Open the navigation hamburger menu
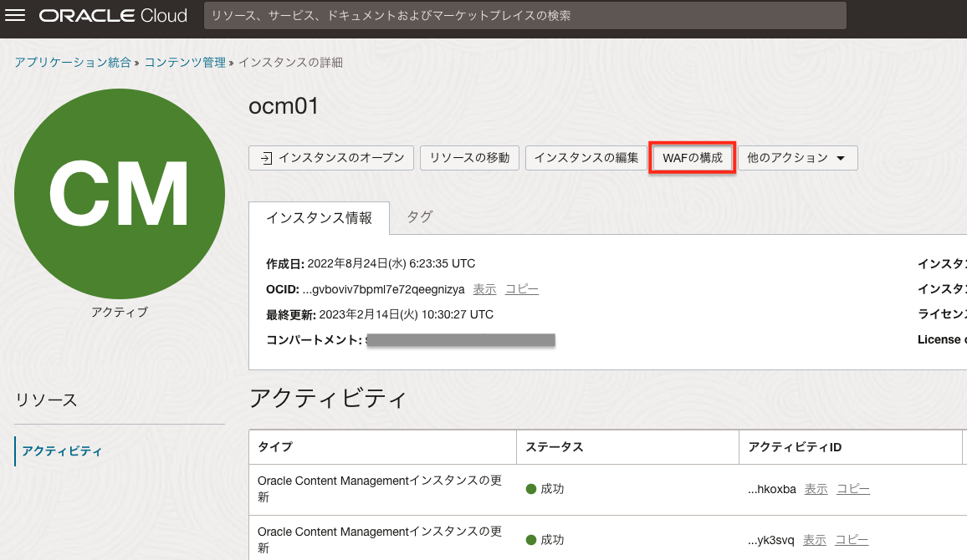The height and width of the screenshot is (560, 967). (15, 15)
